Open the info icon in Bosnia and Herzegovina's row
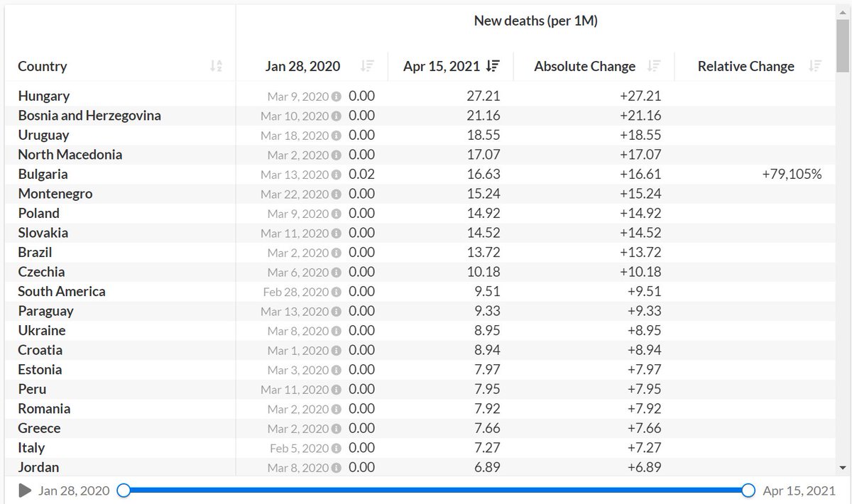852x504 pixels. tap(336, 116)
